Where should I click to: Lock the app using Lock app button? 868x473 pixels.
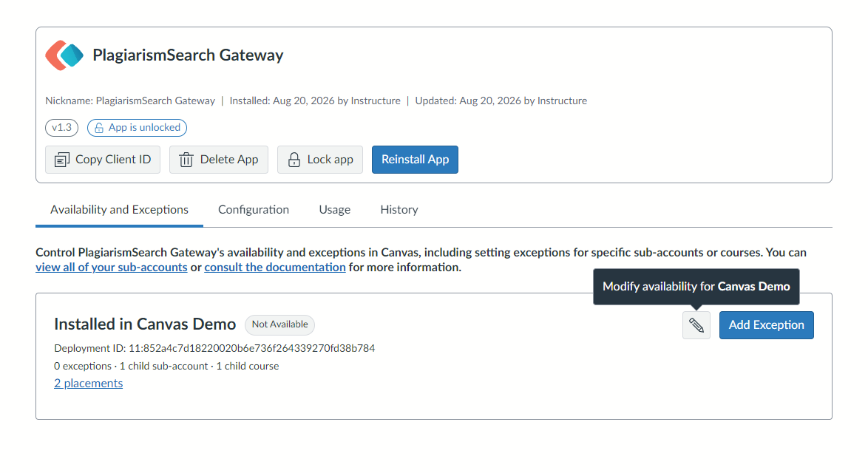coord(320,160)
